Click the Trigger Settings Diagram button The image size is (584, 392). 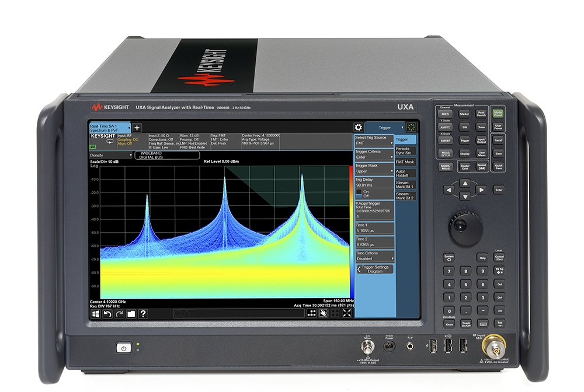coord(374,269)
